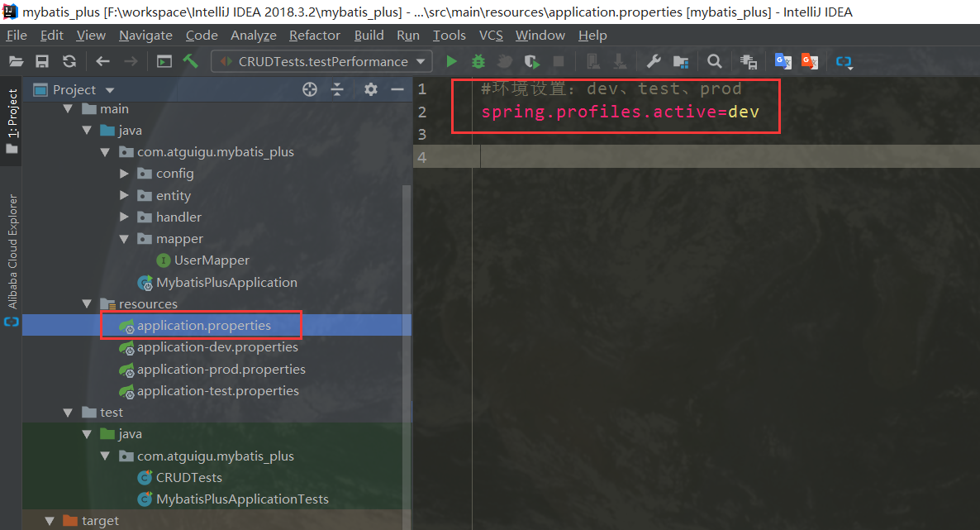Navigate back with the left arrow
The image size is (980, 530).
102,61
